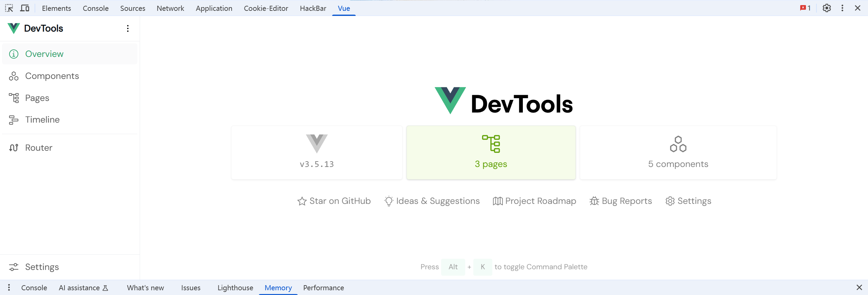Open Star on GitHub link
The width and height of the screenshot is (868, 295).
click(x=334, y=201)
